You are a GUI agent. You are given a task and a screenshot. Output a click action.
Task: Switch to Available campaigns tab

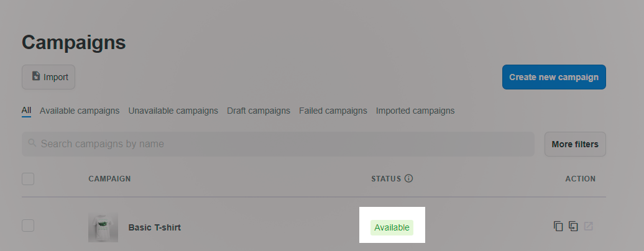click(80, 111)
